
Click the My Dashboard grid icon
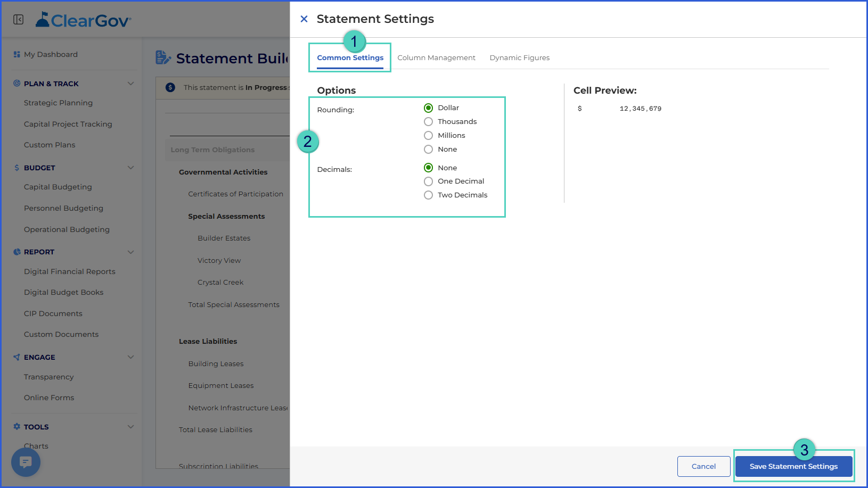click(x=17, y=54)
